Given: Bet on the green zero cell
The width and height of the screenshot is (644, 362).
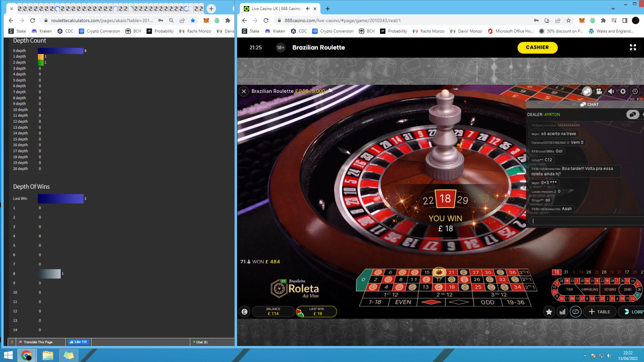Looking at the screenshot, I should [x=363, y=280].
